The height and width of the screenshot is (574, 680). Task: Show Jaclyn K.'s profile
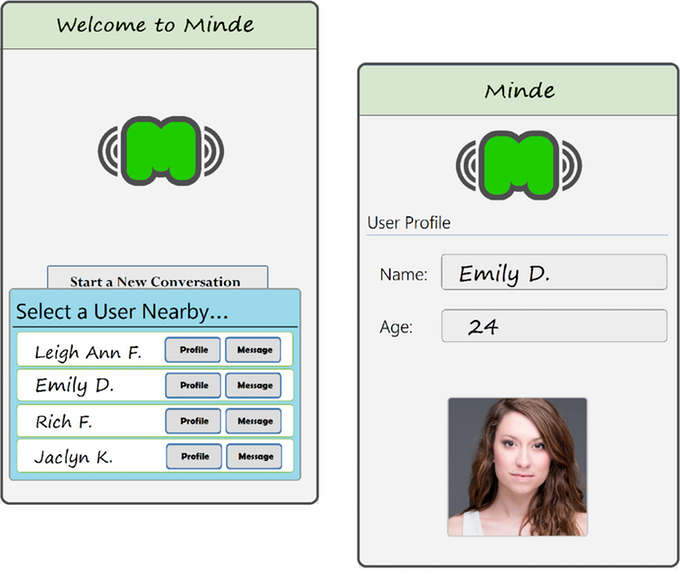[x=194, y=457]
